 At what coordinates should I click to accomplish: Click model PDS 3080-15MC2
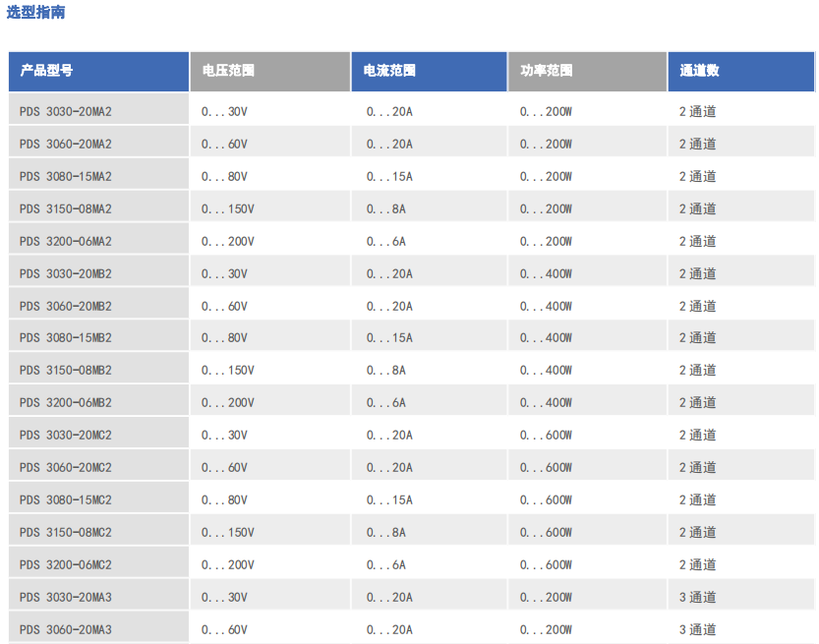[x=66, y=499]
